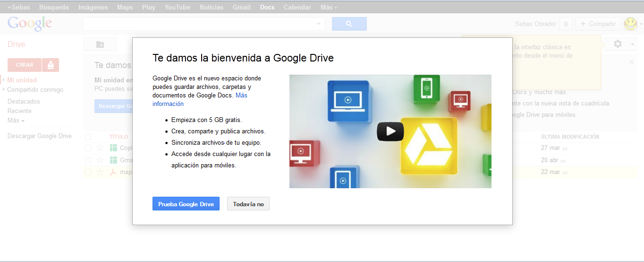
Task: Click the blue search magnifier button
Action: pyautogui.click(x=349, y=24)
